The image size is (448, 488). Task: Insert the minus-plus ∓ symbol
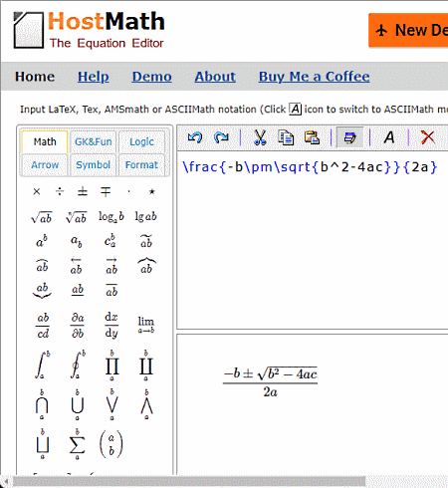coord(106,191)
